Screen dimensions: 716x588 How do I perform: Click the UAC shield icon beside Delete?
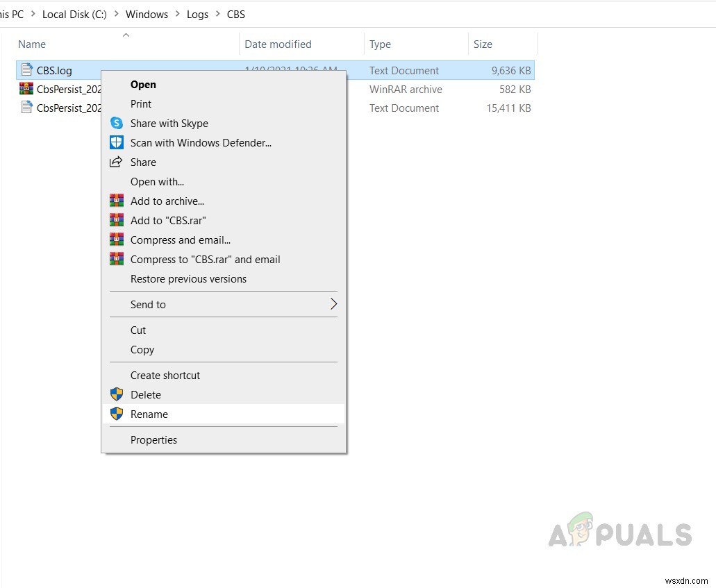117,394
